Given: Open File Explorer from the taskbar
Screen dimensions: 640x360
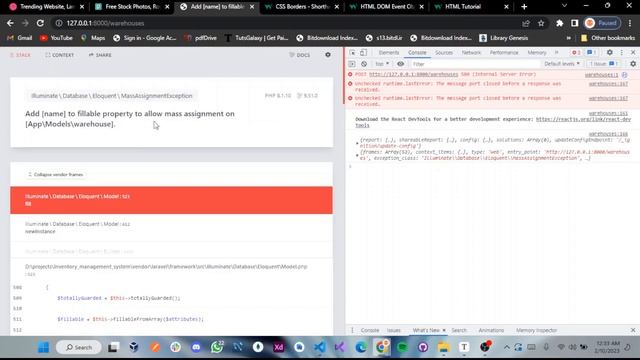Looking at the screenshot, I should [x=443, y=347].
